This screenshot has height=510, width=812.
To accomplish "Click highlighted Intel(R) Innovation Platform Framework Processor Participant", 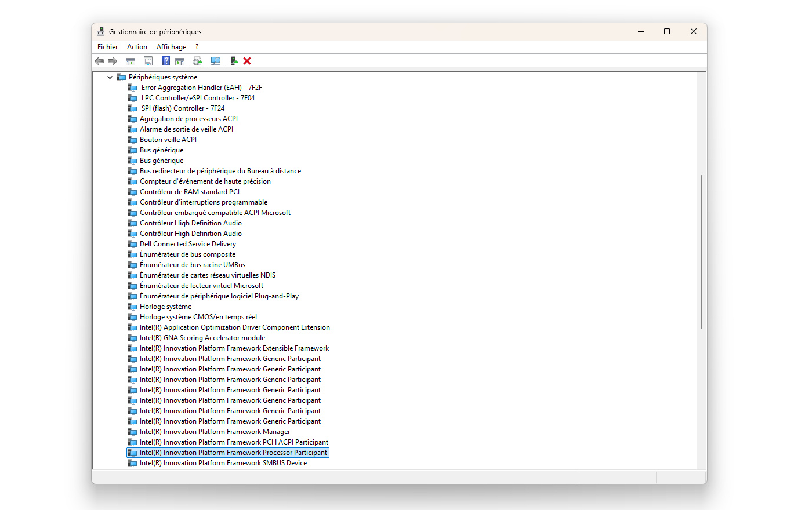I will (228, 453).
